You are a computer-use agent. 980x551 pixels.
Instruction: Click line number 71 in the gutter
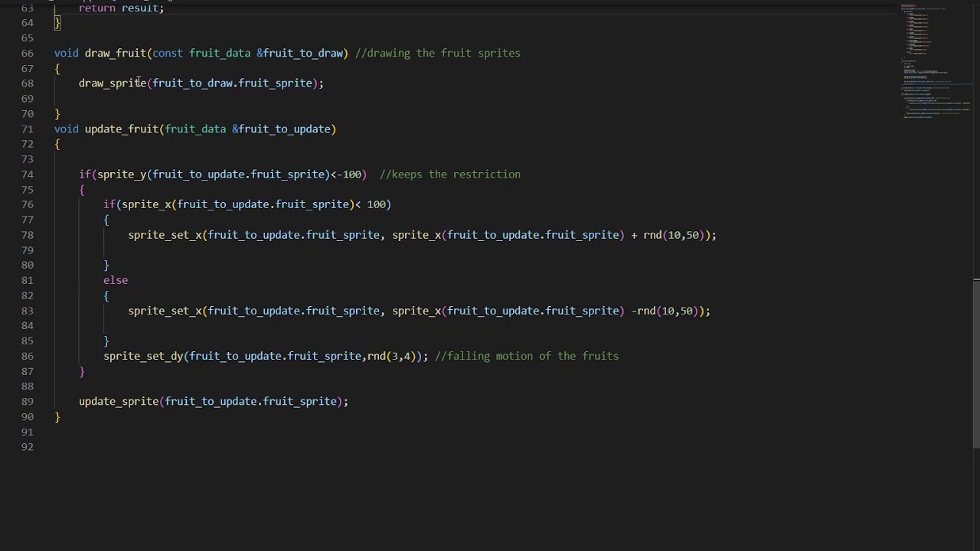[x=27, y=129]
